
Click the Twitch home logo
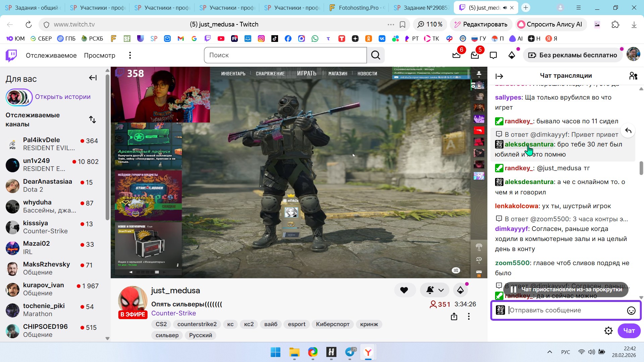pos(11,55)
